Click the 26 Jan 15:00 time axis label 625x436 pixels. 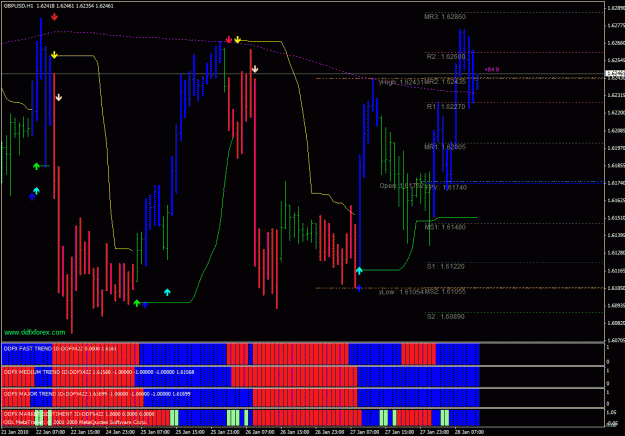(295, 432)
